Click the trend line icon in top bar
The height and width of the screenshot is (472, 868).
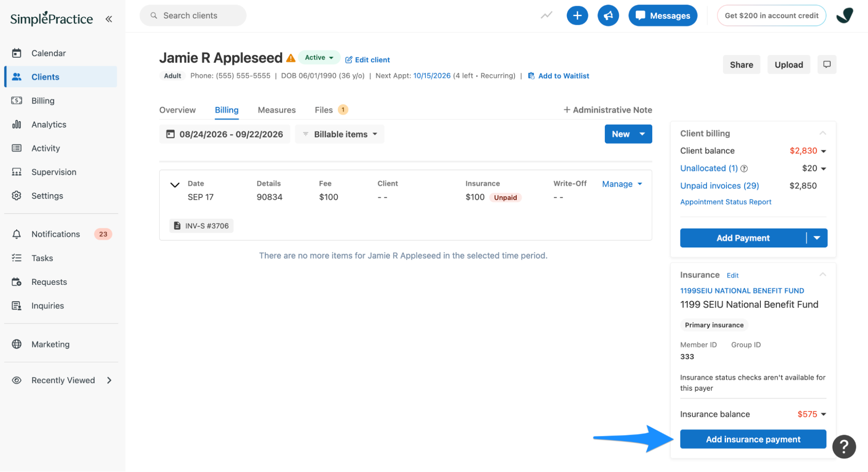546,16
